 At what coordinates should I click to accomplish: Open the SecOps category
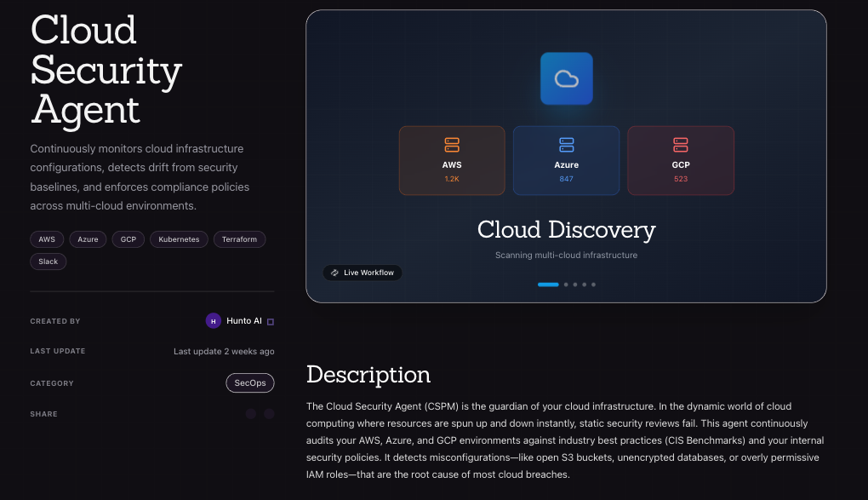point(249,382)
